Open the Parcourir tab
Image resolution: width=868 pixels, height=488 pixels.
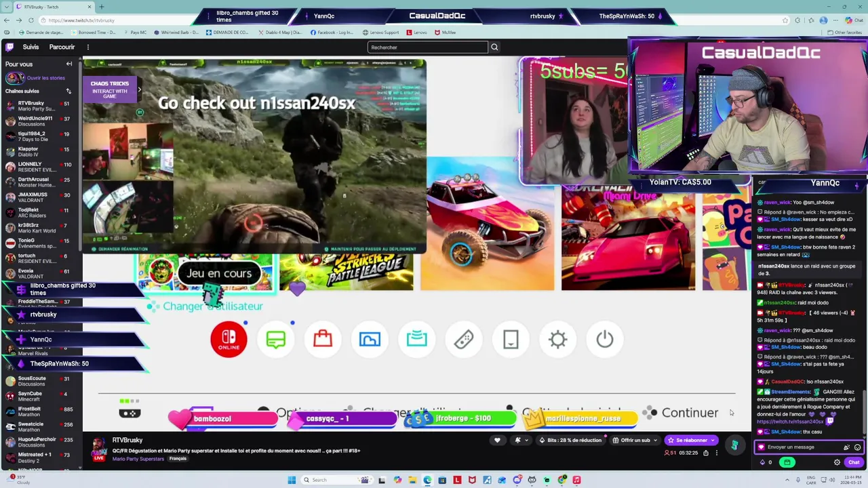pyautogui.click(x=62, y=47)
